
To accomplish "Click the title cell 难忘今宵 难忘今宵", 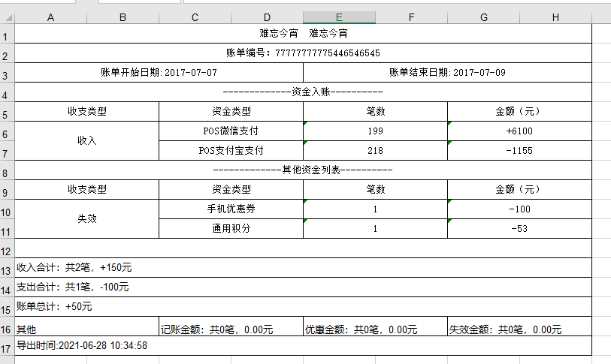I will point(303,34).
